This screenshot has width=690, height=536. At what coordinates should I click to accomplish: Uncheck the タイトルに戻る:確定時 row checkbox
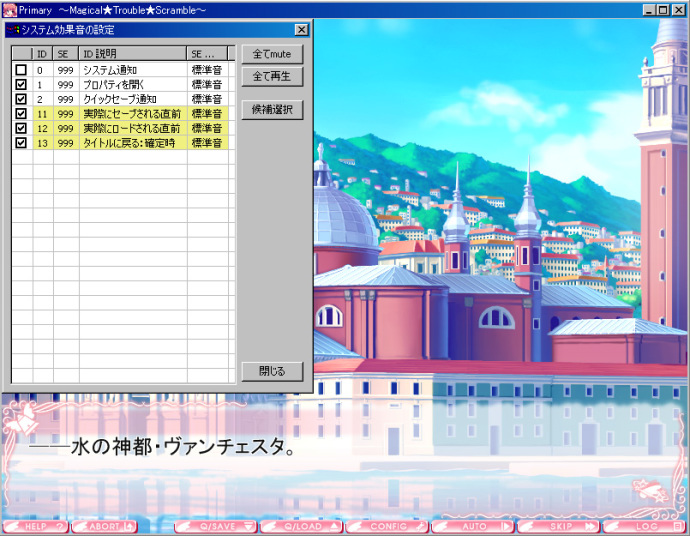(21, 143)
